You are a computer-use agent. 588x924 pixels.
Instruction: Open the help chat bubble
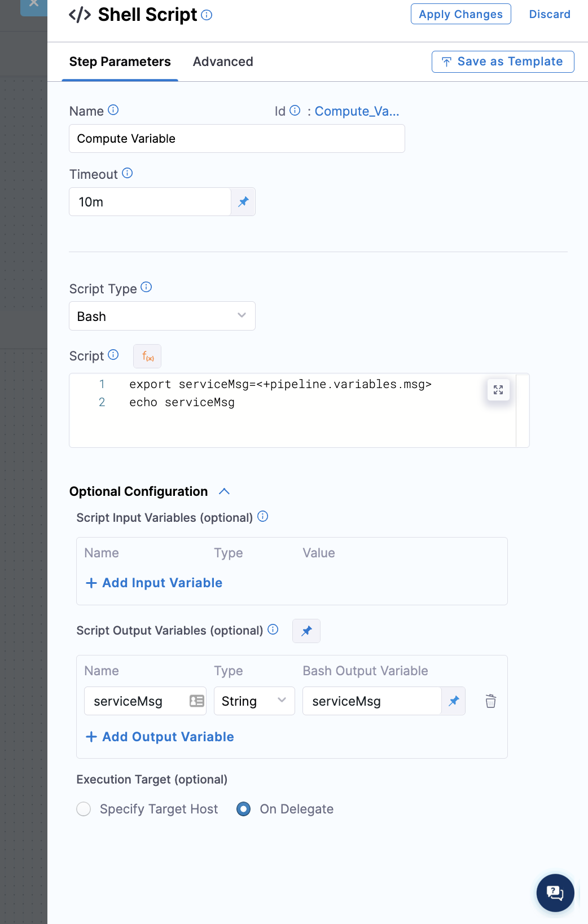coord(555,892)
